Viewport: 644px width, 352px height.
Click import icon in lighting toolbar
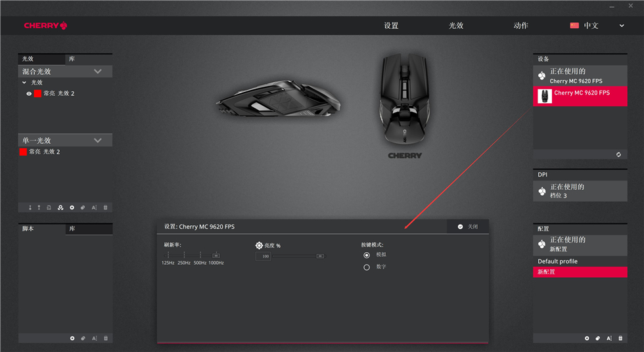click(x=49, y=208)
